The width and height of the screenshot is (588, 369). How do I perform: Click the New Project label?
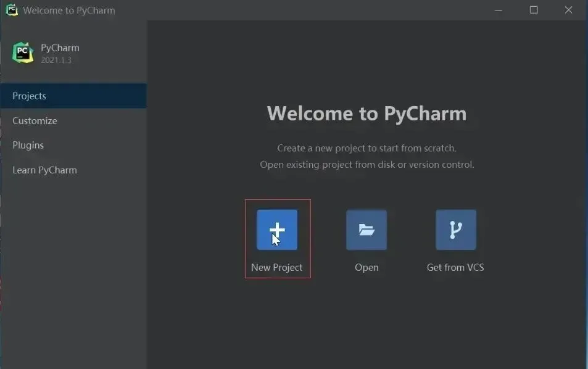point(277,267)
